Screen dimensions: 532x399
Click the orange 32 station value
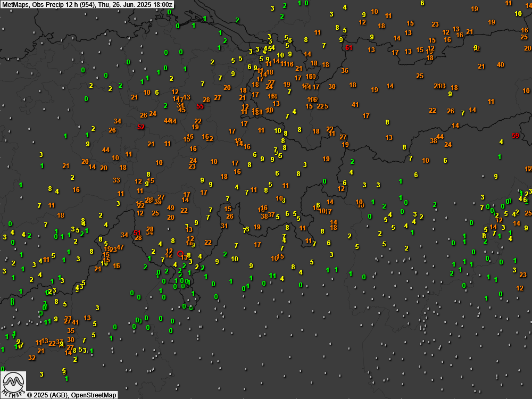click(32, 358)
